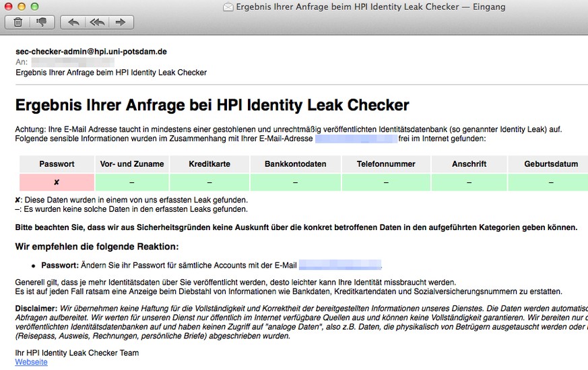Click the blurred recipient after An:
The image size is (588, 370).
(73, 62)
